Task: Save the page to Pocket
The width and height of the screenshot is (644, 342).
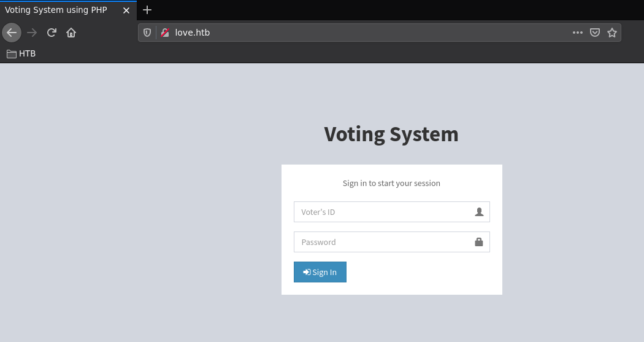Action: pos(594,33)
